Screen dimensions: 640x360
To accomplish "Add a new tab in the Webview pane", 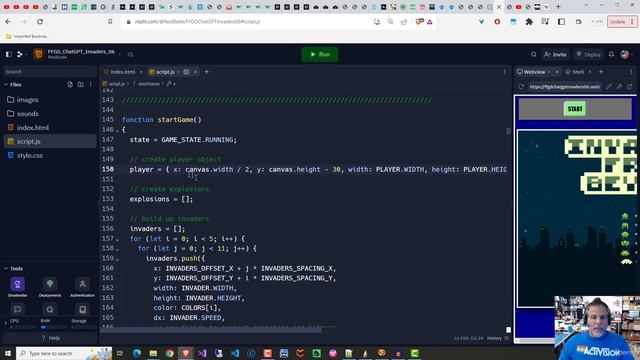I will pyautogui.click(x=601, y=72).
